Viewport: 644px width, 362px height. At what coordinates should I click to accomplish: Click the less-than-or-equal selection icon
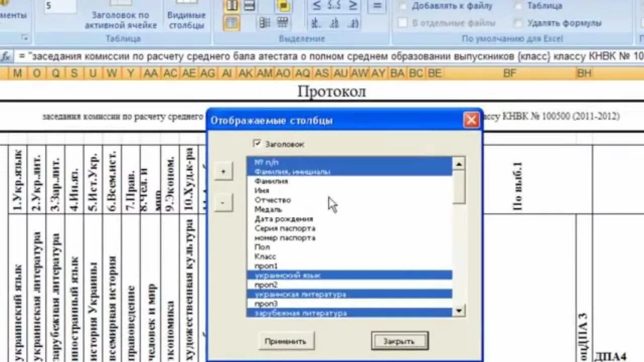(x=317, y=6)
